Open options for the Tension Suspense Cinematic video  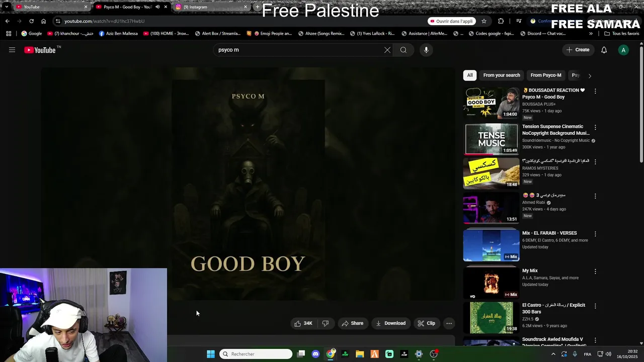[x=595, y=128]
